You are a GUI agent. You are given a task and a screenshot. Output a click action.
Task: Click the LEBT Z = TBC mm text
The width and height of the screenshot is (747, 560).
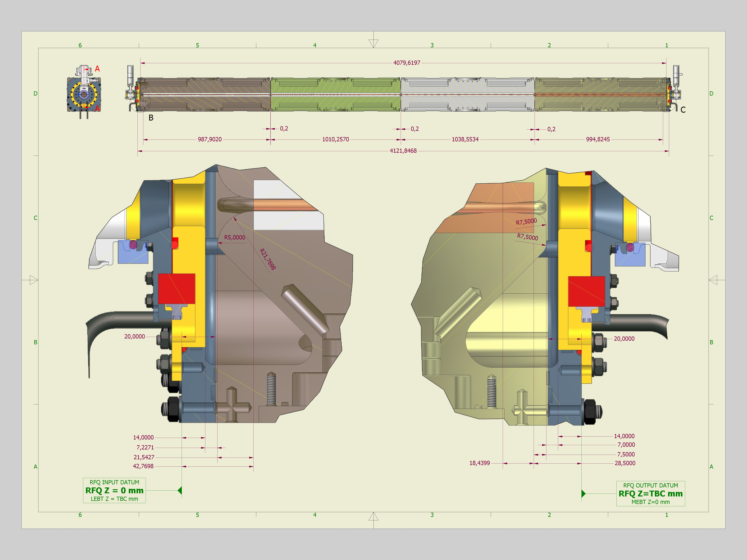point(114,499)
